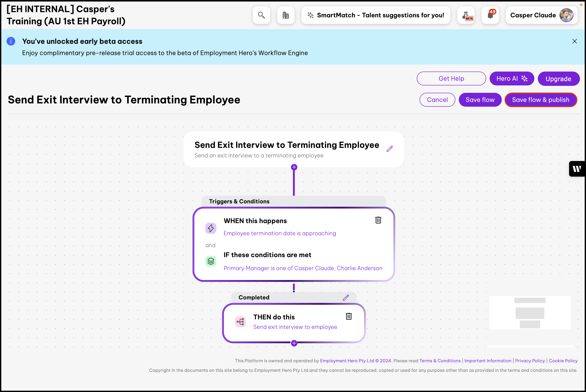Screen dimensions: 586x392
Task: Add step below title card plus button
Action: point(294,167)
